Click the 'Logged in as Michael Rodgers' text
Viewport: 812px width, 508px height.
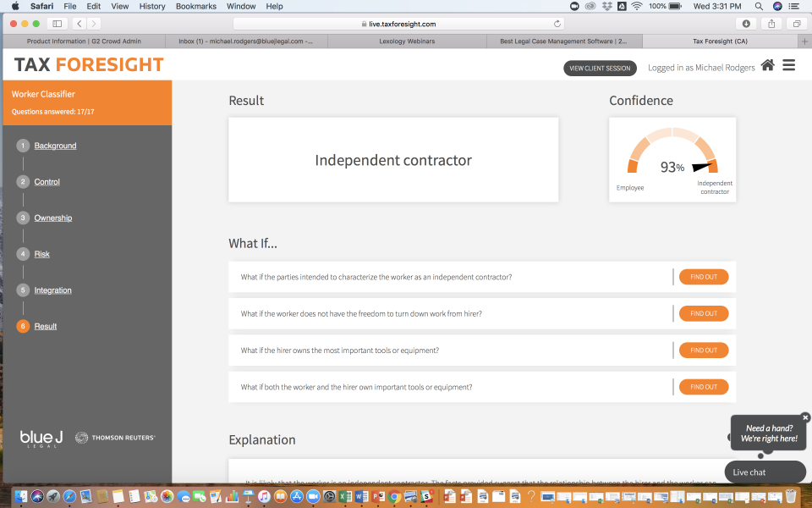[701, 68]
